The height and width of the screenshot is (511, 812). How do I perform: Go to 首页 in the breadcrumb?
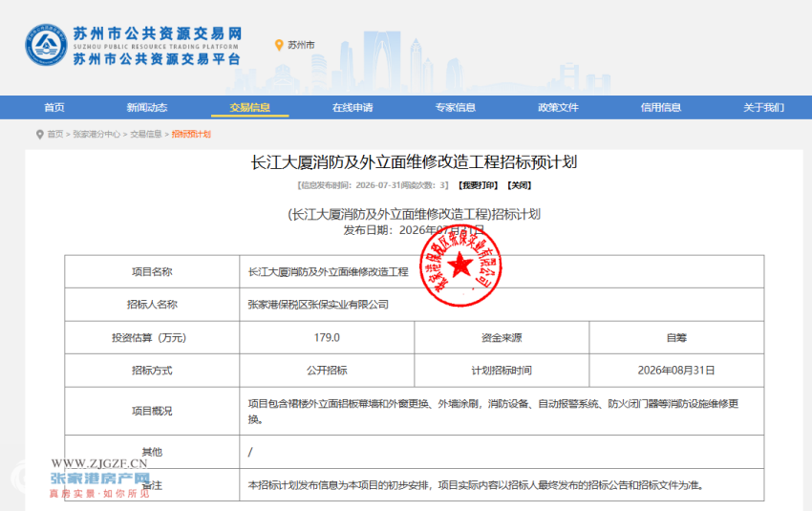[55, 134]
